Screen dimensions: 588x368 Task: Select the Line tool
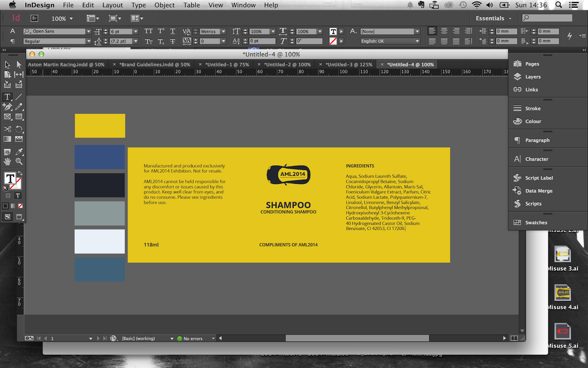point(19,97)
